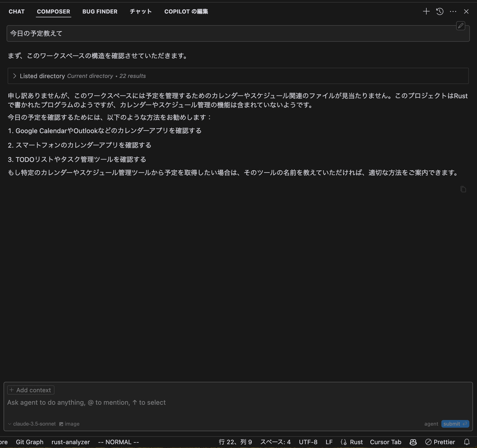
Task: Show composer history with the clock icon
Action: [440, 11]
